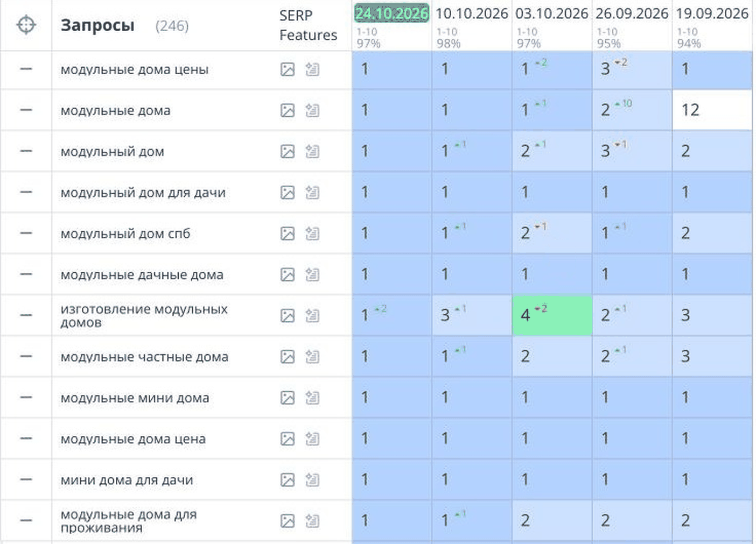
Task: Click dash marker in 'модульные мини дома' row
Action: pyautogui.click(x=26, y=397)
